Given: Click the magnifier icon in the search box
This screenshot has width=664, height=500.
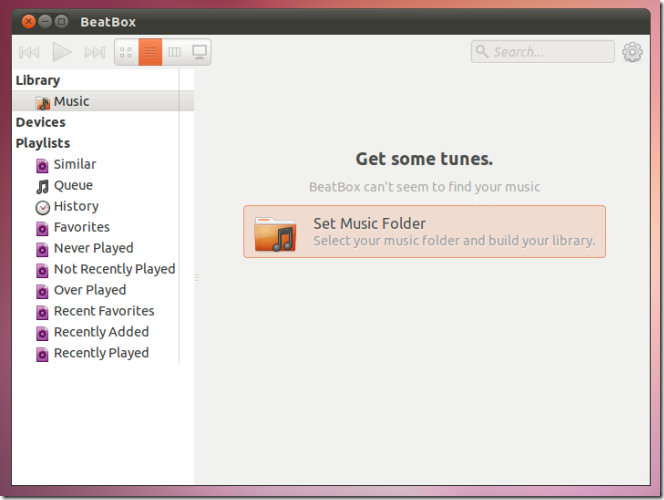Looking at the screenshot, I should coord(481,51).
